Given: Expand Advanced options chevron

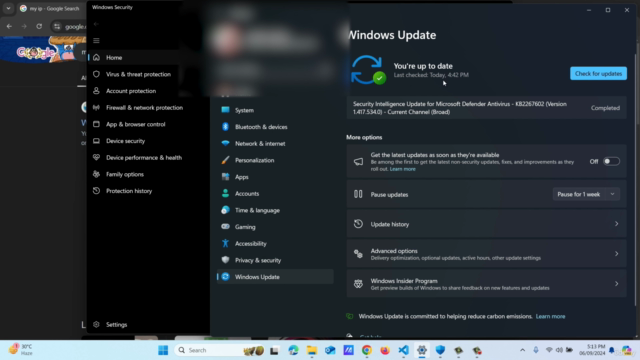Looking at the screenshot, I should pyautogui.click(x=616, y=254).
